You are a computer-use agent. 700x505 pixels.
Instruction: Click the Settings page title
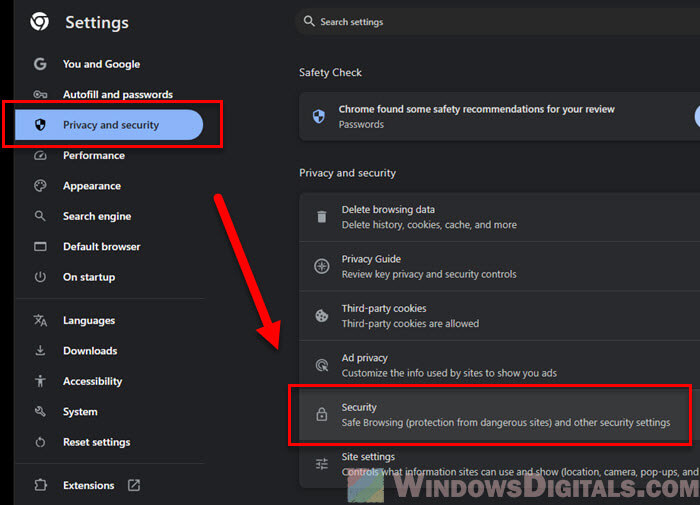pos(97,22)
